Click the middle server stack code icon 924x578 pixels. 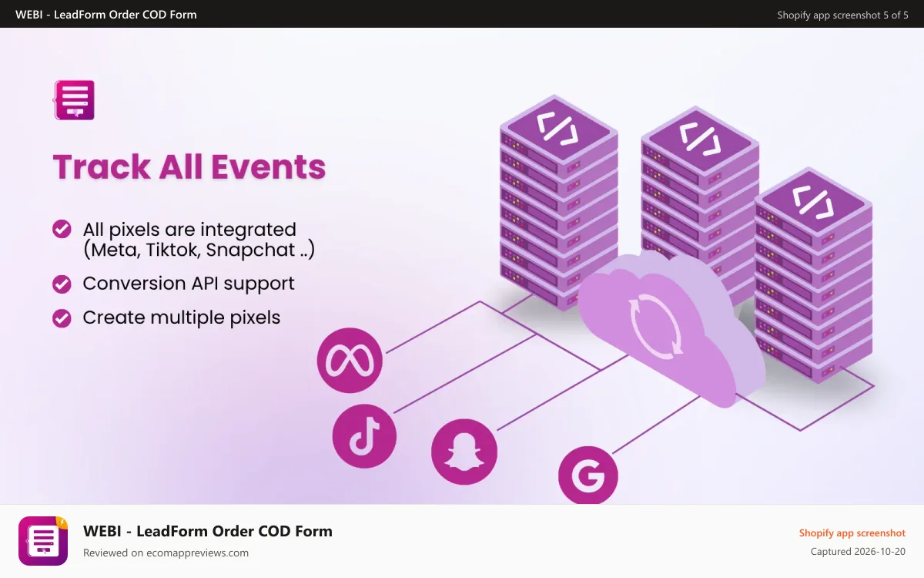(700, 139)
